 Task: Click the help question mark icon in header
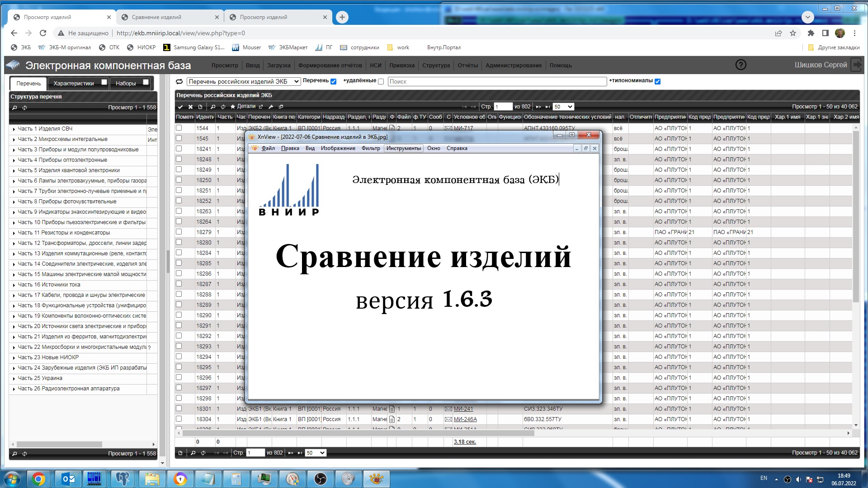click(x=741, y=65)
